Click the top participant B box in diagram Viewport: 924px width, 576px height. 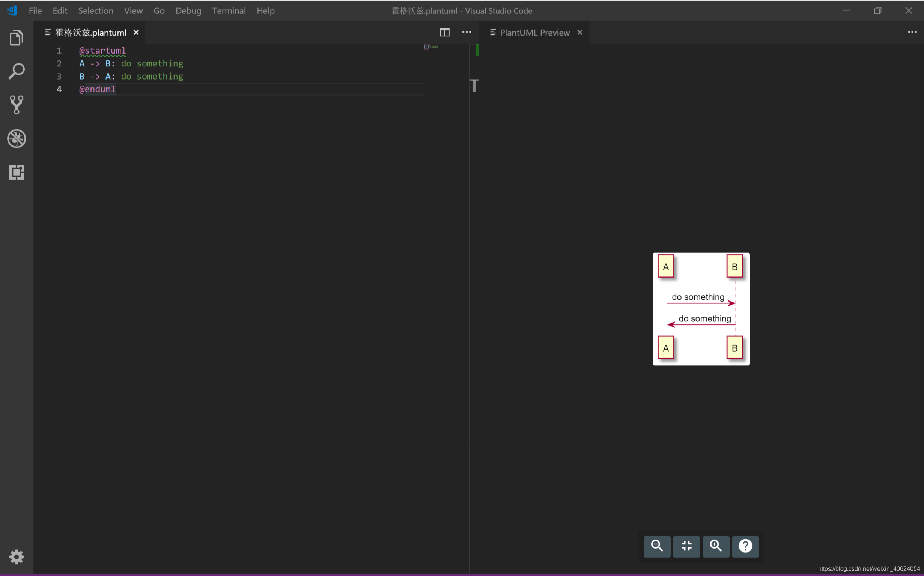(x=734, y=266)
